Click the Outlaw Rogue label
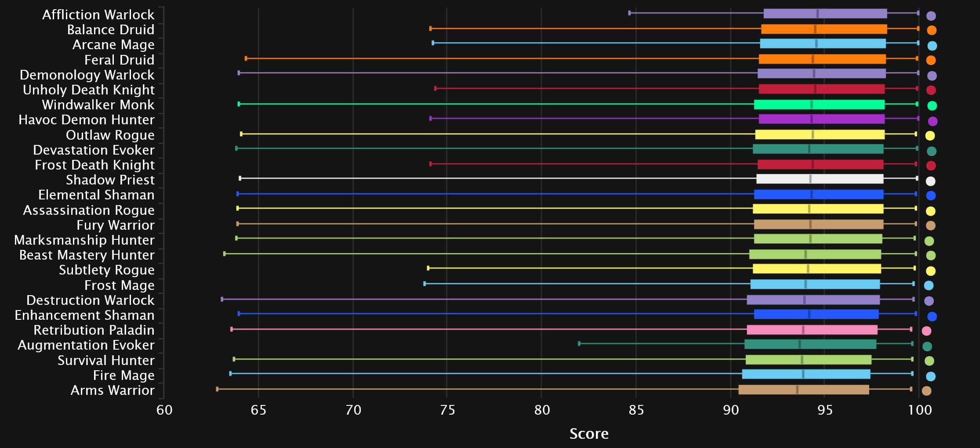Screen dimensions: 980x448 pyautogui.click(x=110, y=135)
